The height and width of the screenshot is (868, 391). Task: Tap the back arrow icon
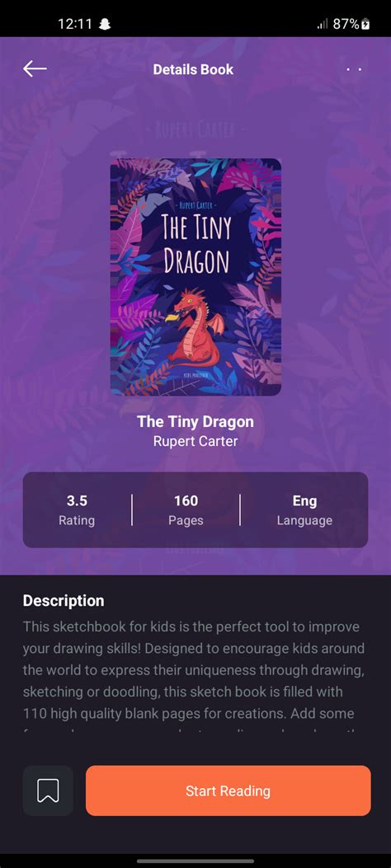35,69
